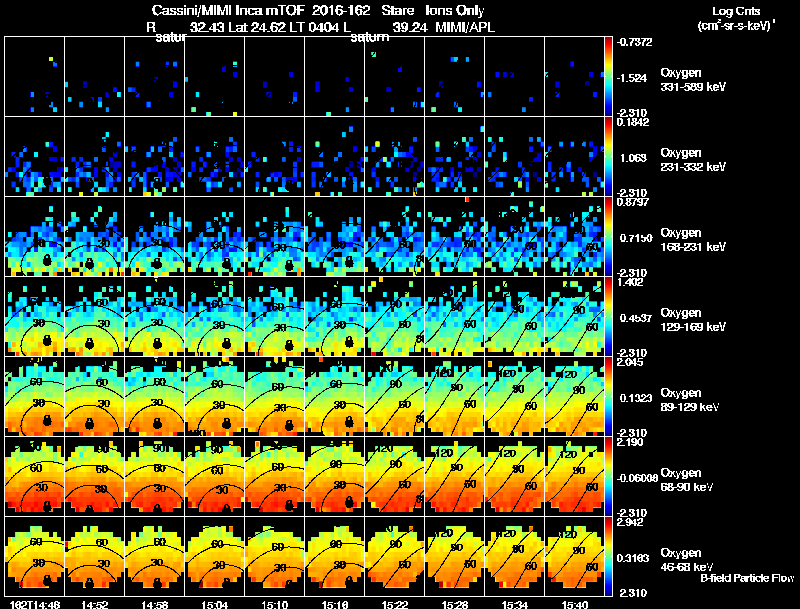This screenshot has height=609, width=800.
Task: Click Saturn marker in 89-129 keV panel at 15:10
Action: pos(289,424)
